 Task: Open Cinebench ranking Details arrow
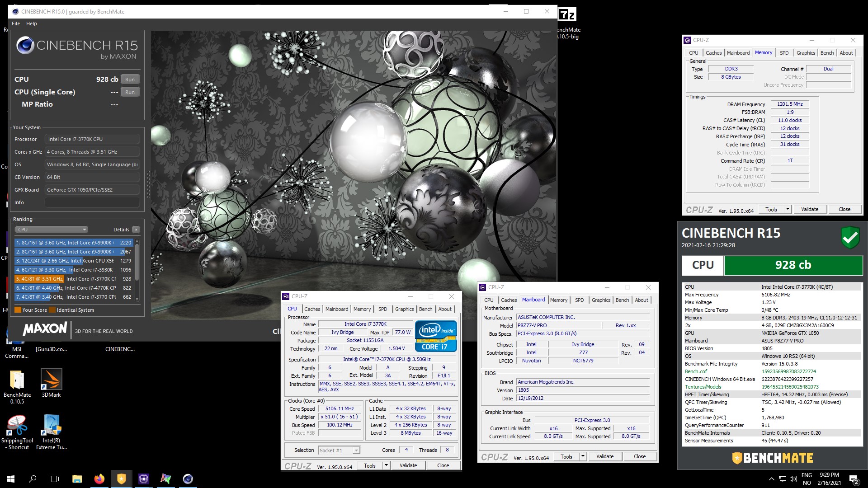point(136,230)
